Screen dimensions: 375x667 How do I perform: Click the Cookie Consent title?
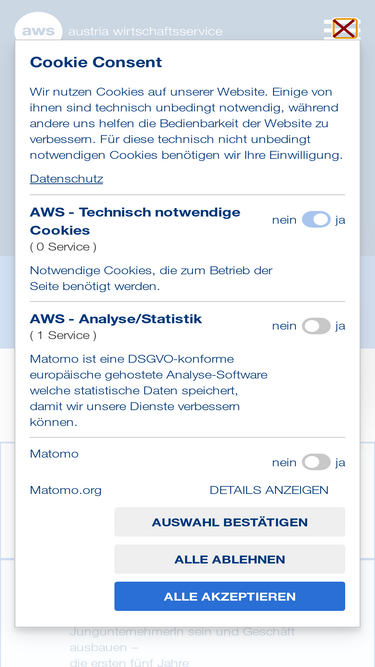point(96,62)
